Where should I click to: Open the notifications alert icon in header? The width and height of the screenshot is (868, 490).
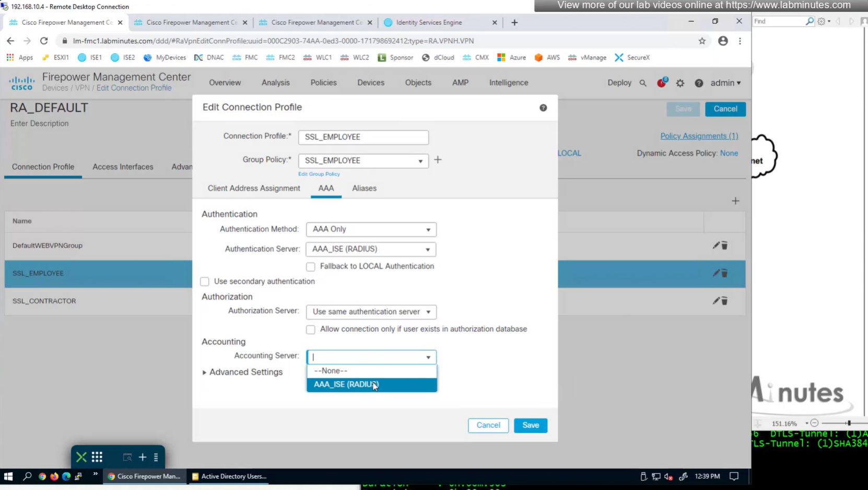pos(662,83)
